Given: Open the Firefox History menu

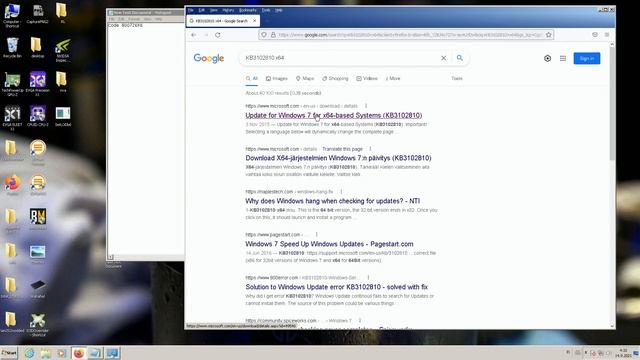Looking at the screenshot, I should pos(228,10).
